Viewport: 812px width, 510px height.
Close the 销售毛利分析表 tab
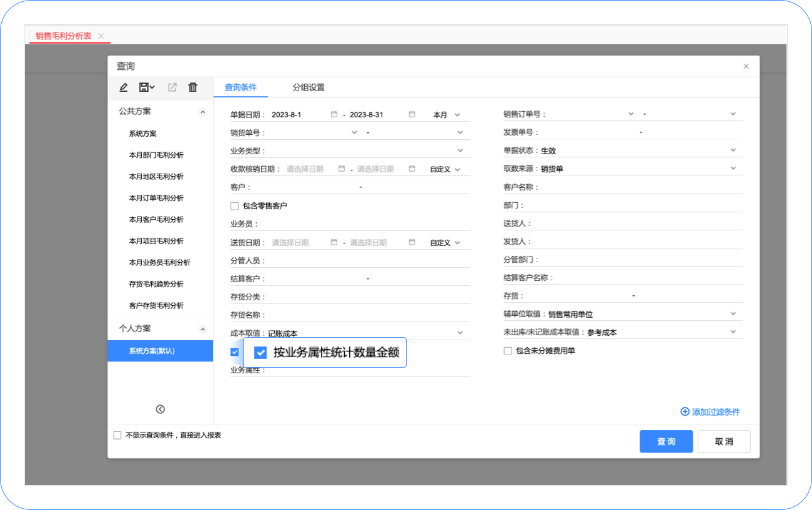point(101,36)
